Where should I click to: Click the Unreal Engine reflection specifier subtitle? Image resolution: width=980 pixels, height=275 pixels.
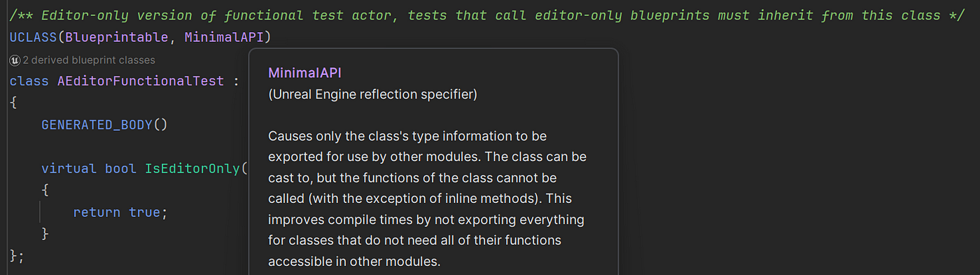point(372,94)
